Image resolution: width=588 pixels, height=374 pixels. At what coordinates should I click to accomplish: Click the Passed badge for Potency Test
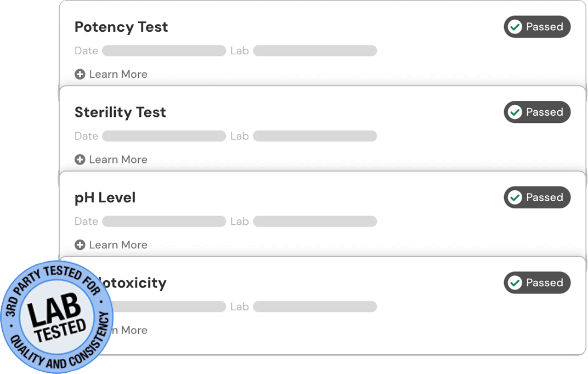pyautogui.click(x=537, y=27)
